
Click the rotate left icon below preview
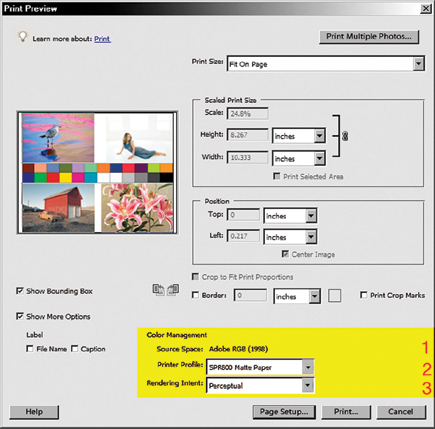pos(158,290)
